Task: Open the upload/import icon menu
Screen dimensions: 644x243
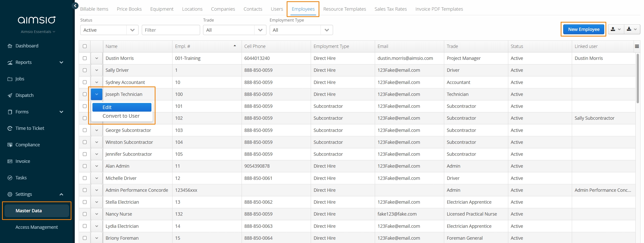Action: tap(616, 29)
